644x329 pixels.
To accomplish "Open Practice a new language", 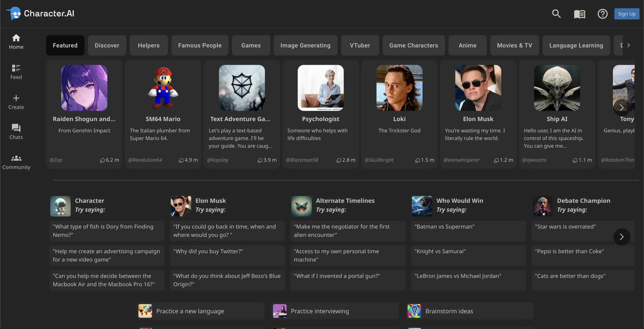I will 201,311.
